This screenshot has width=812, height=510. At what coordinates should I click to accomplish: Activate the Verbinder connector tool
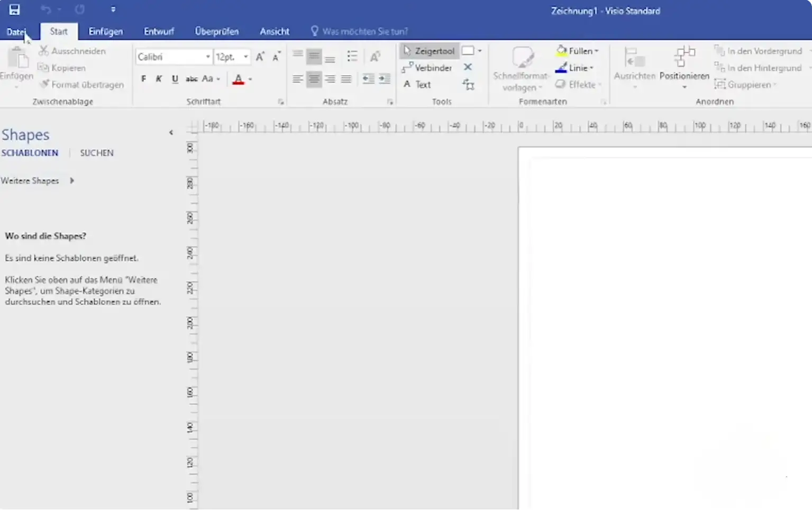(x=427, y=68)
